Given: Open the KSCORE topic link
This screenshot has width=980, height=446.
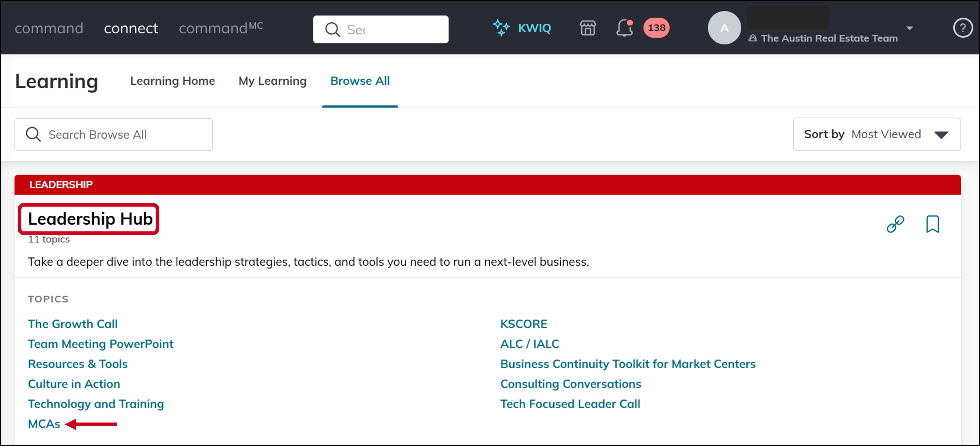Looking at the screenshot, I should point(524,323).
